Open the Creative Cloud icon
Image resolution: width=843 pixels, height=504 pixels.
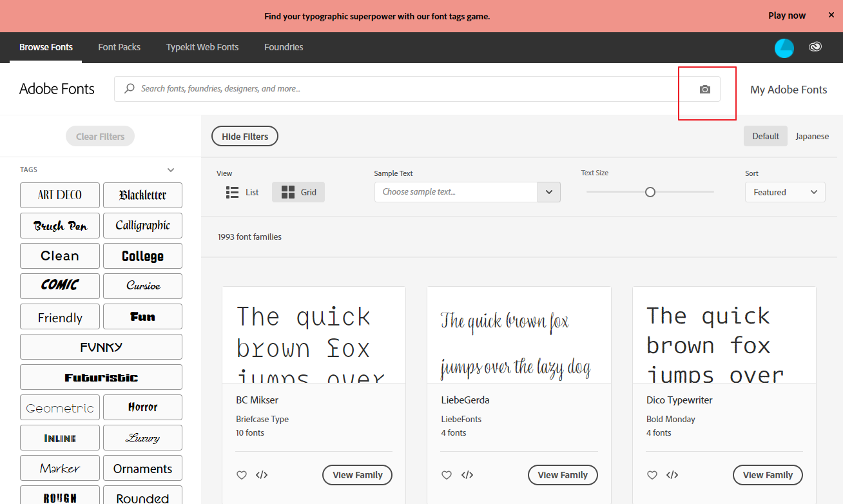(x=815, y=47)
